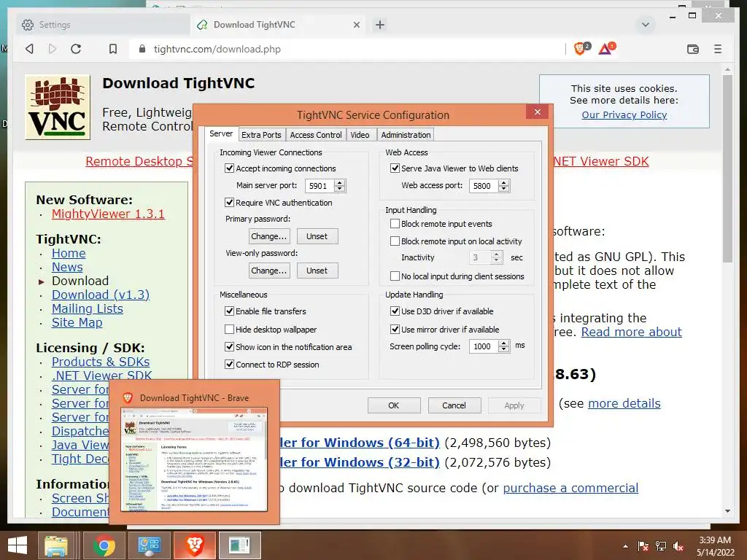This screenshot has width=747, height=560.
Task: Click the TightVNC logo image
Action: pyautogui.click(x=58, y=107)
